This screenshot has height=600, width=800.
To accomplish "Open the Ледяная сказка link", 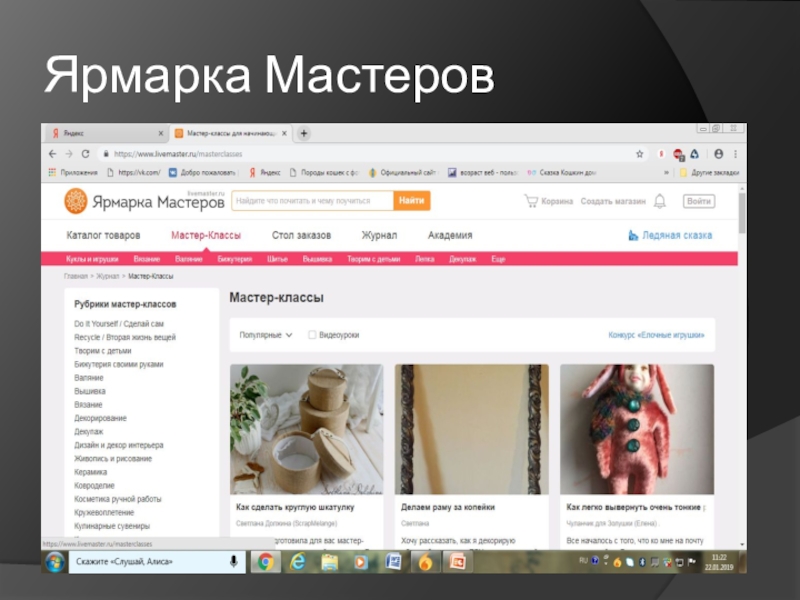I will pyautogui.click(x=670, y=235).
